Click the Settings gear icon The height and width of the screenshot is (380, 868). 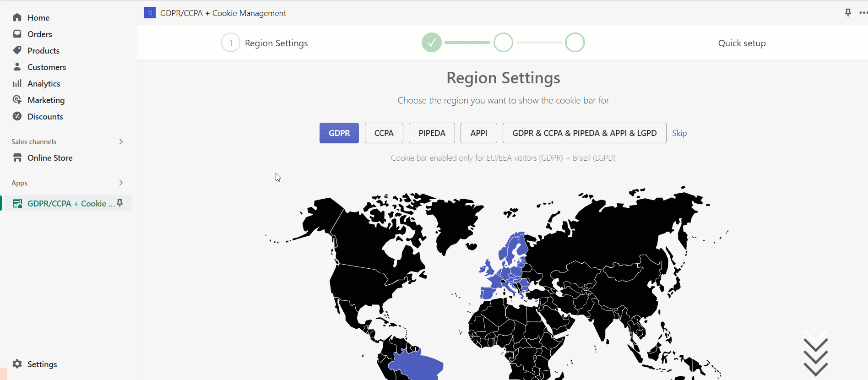[x=17, y=364]
